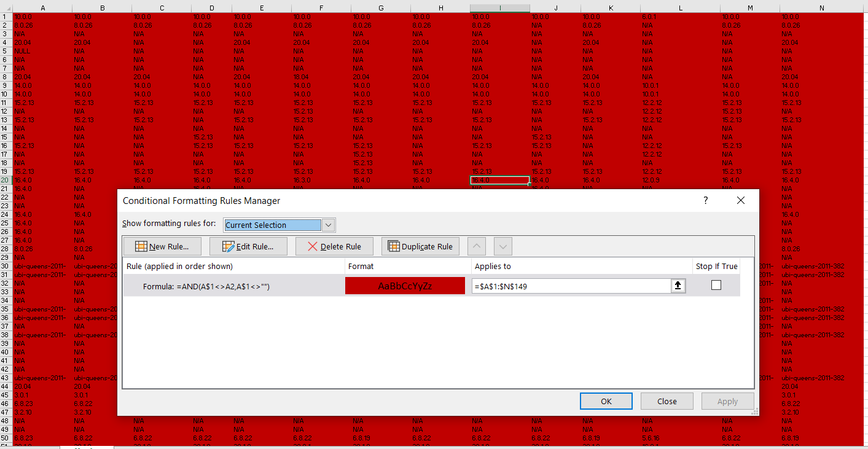The height and width of the screenshot is (449, 868).
Task: Click cell A5 containing NULL
Action: pos(42,51)
